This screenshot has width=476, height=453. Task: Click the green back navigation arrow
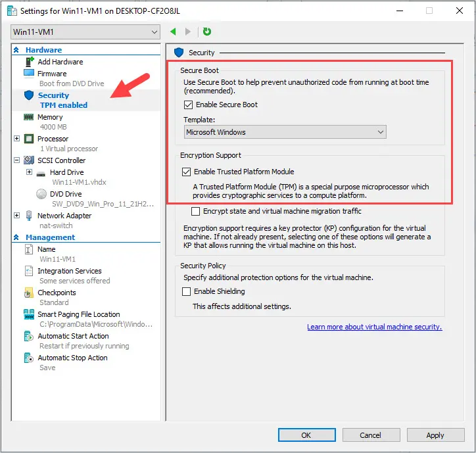tap(174, 32)
